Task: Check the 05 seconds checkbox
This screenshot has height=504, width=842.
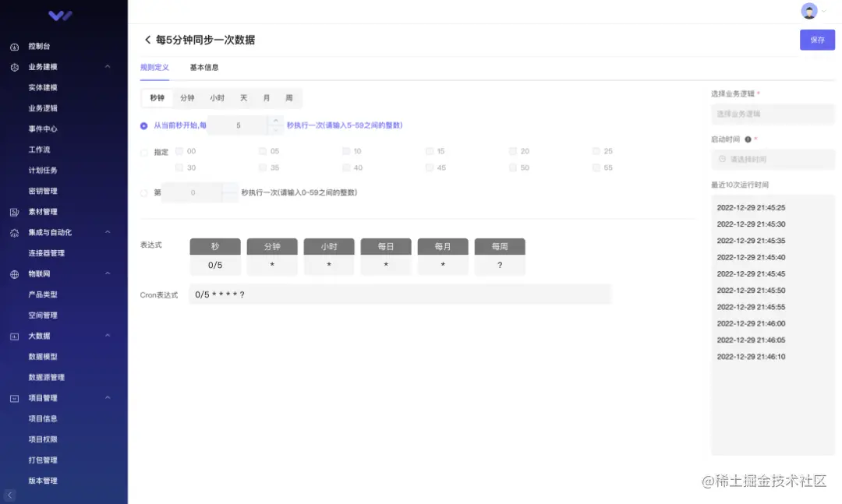Action: (263, 151)
